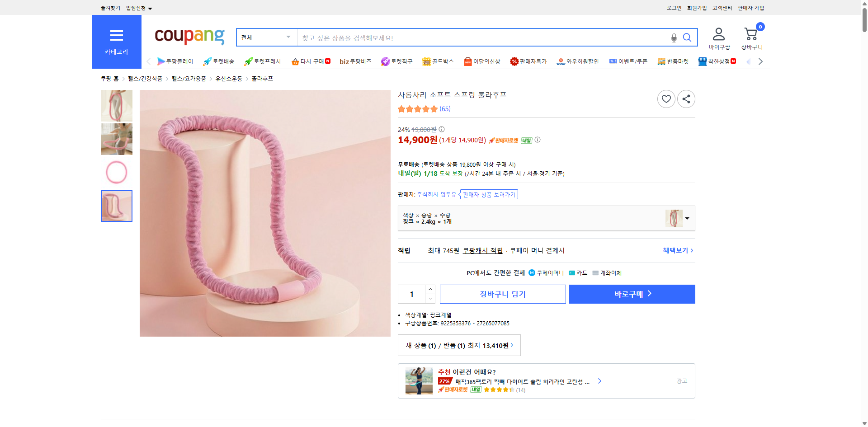This screenshot has height=427, width=868.
Task: Click the 바로구매 purchase button
Action: pos(632,294)
